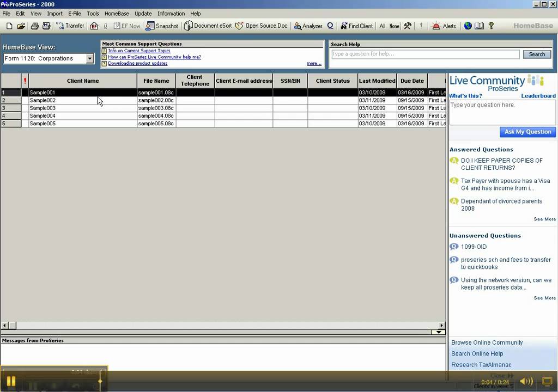Click the horizontal scrollbar right arrow

(441, 325)
